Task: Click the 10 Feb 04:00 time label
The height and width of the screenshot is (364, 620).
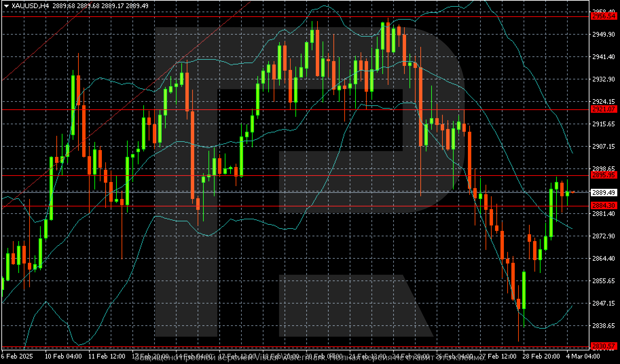Action: click(63, 356)
